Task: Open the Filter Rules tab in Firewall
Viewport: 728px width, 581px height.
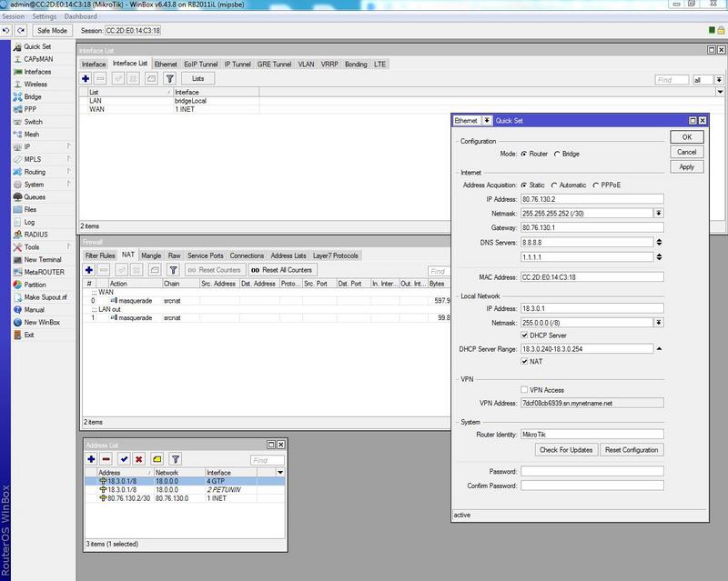Action: pyautogui.click(x=100, y=255)
